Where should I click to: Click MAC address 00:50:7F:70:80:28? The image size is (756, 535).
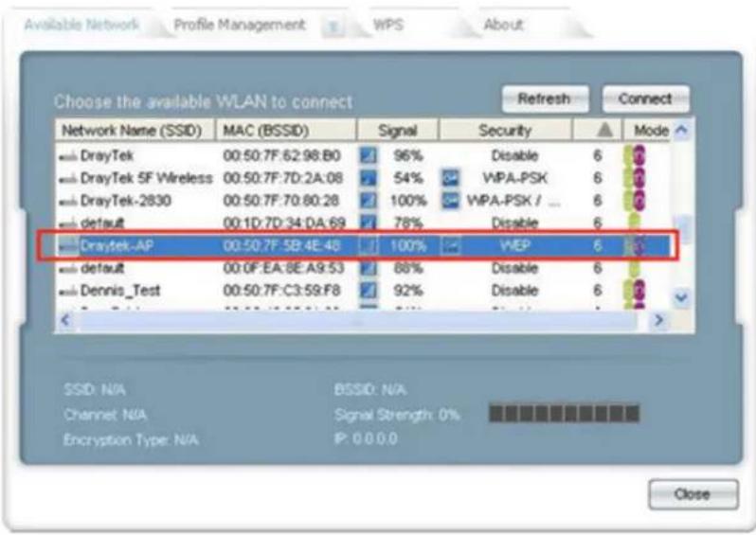click(x=281, y=201)
